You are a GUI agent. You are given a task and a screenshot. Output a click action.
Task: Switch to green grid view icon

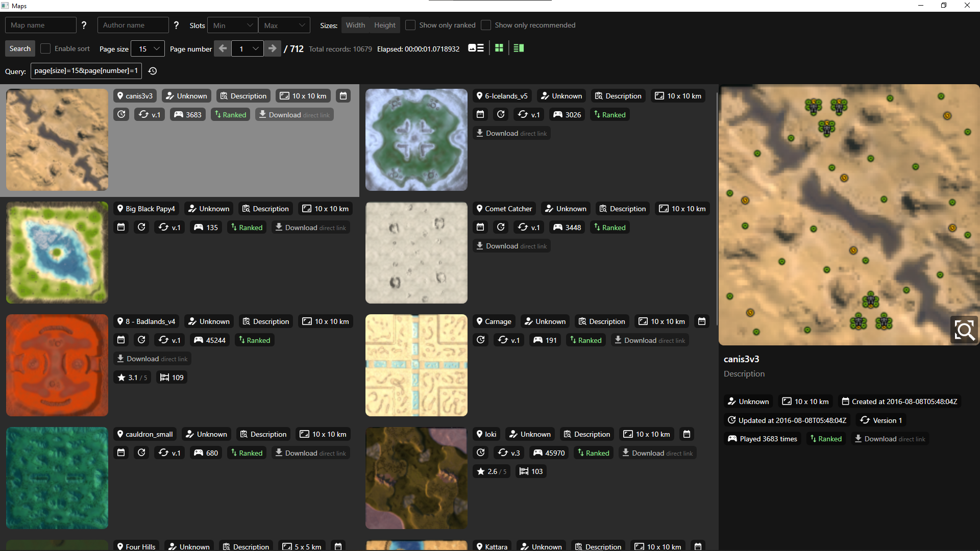[499, 48]
